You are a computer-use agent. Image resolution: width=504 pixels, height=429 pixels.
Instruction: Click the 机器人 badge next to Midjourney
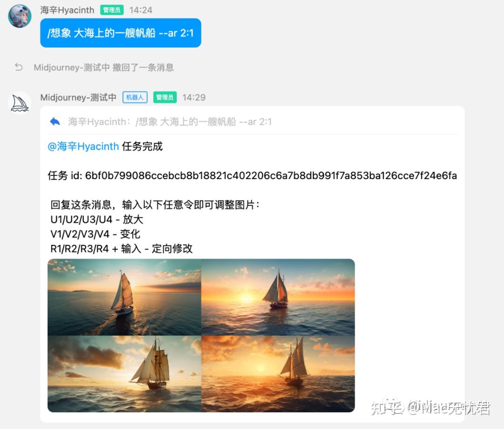pyautogui.click(x=135, y=97)
